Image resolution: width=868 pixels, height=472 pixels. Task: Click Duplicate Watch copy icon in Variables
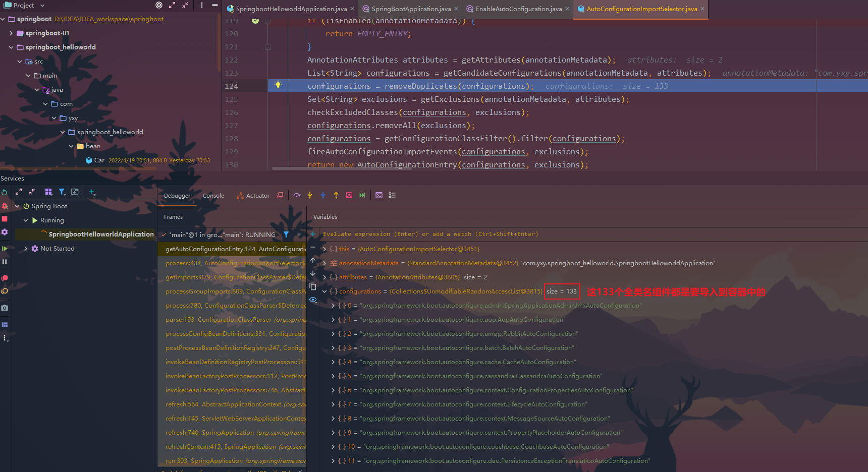pyautogui.click(x=313, y=286)
